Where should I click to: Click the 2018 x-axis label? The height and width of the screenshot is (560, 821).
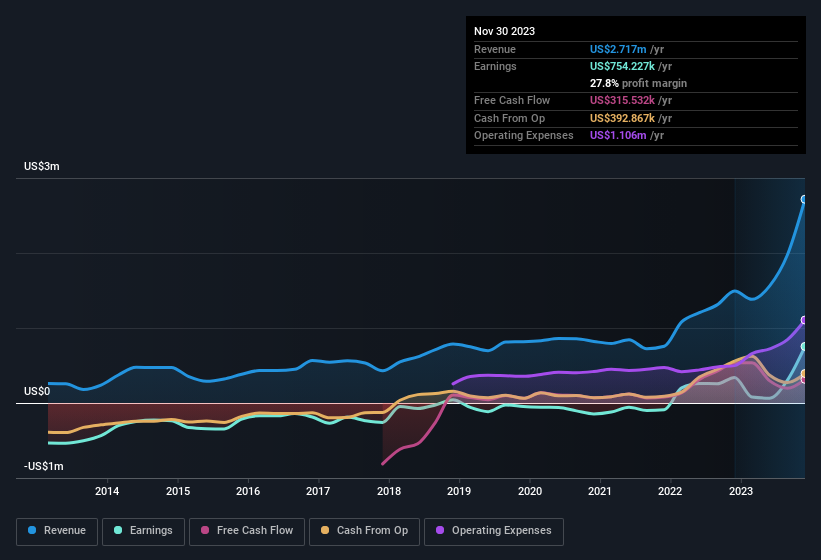389,491
